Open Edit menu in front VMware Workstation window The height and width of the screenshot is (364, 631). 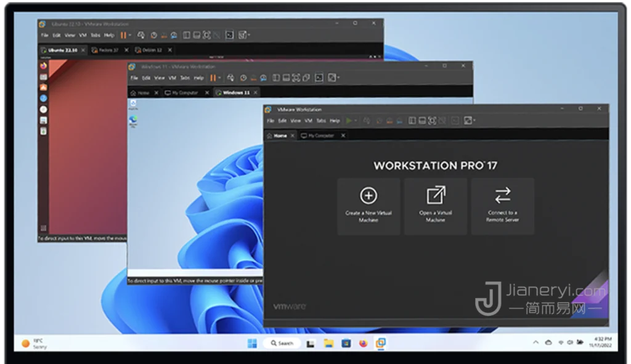coord(282,121)
